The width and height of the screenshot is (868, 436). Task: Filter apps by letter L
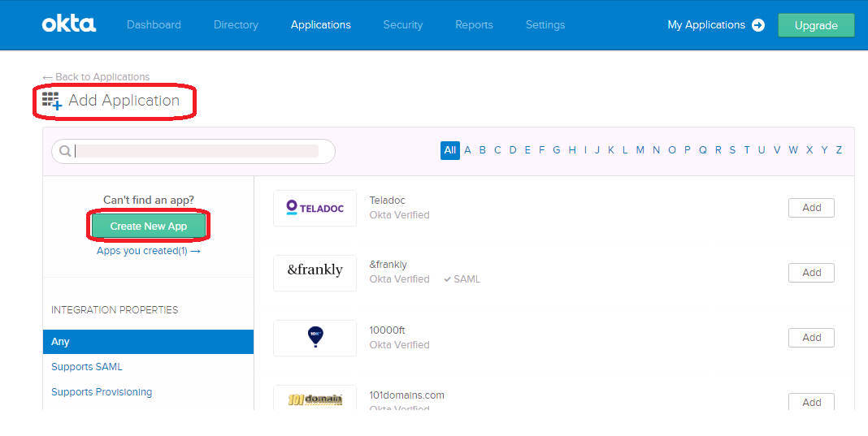tap(625, 150)
